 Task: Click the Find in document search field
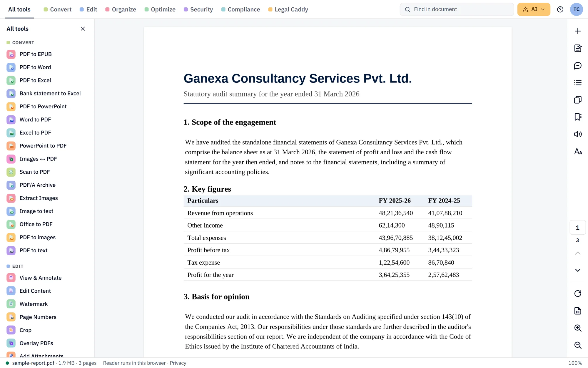point(457,9)
